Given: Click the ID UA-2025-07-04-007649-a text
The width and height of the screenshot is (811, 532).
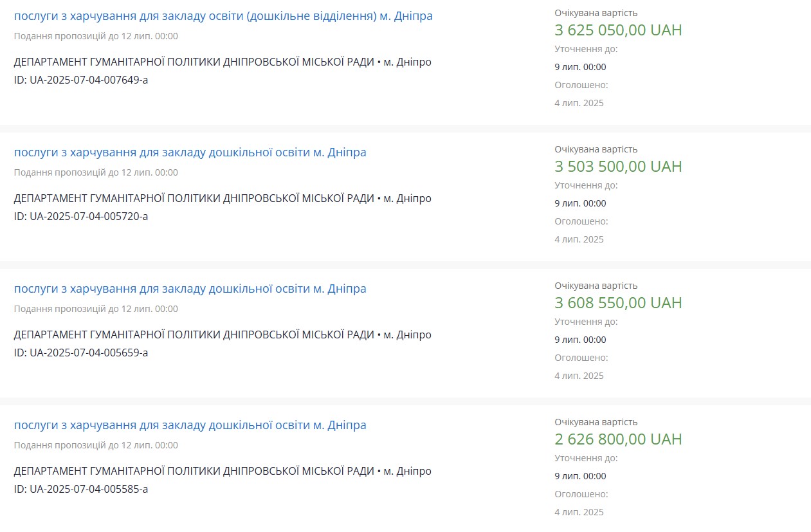Looking at the screenshot, I should pyautogui.click(x=81, y=80).
